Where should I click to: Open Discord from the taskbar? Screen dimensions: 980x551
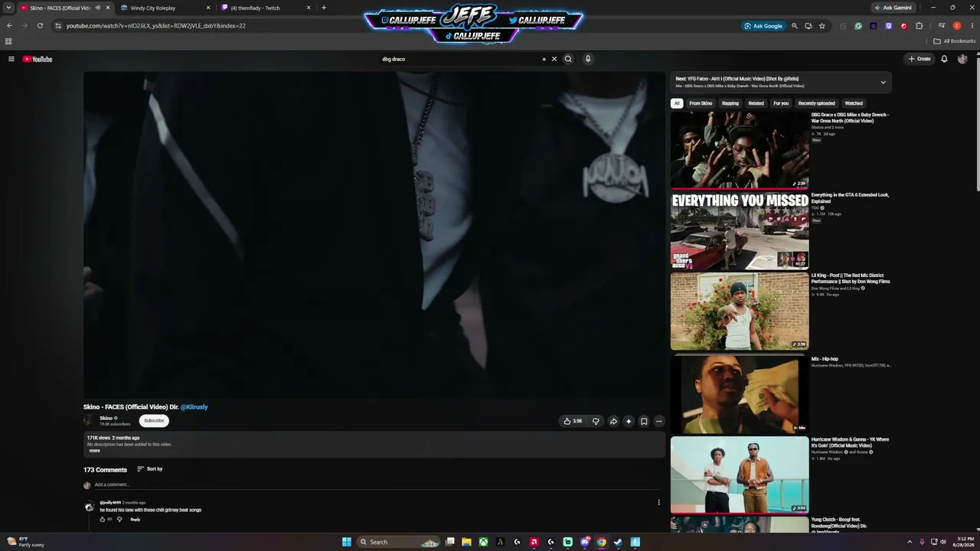click(585, 542)
